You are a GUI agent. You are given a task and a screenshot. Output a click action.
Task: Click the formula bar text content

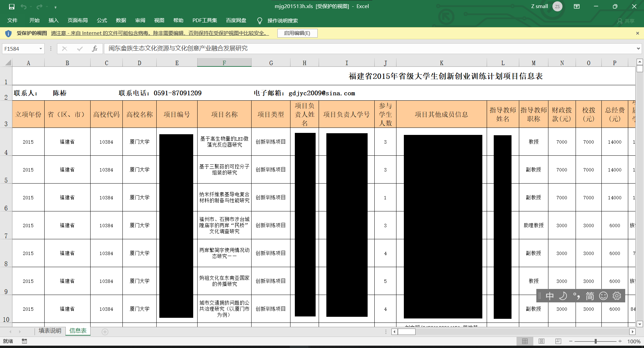pos(178,48)
